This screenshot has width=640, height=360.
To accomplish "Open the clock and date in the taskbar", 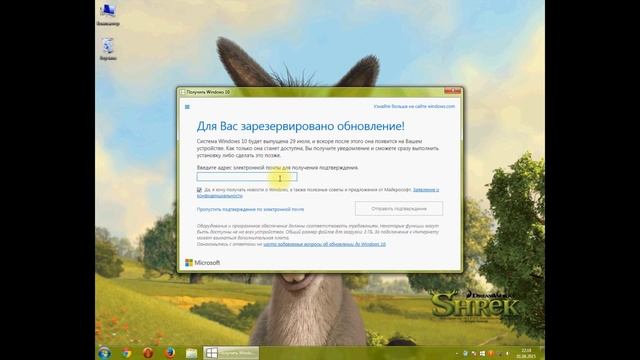I will point(526,353).
